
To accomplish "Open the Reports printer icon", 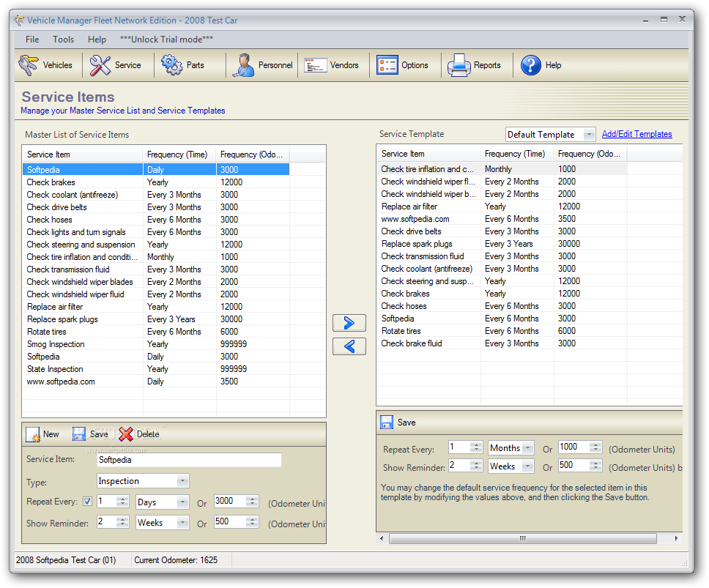I will [x=459, y=65].
